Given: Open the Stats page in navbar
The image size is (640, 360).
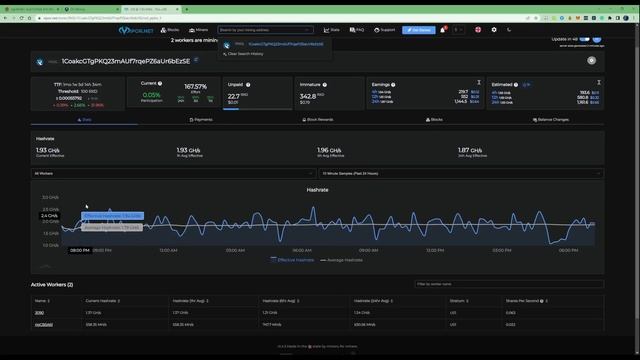Looking at the screenshot, I should tap(331, 30).
